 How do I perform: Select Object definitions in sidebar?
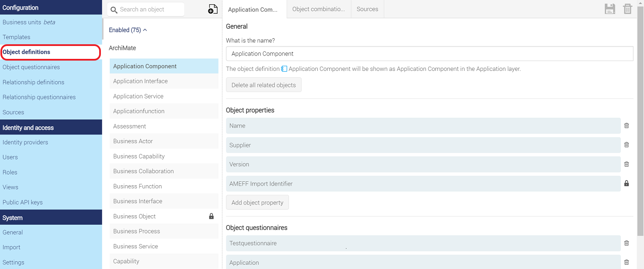click(x=50, y=52)
